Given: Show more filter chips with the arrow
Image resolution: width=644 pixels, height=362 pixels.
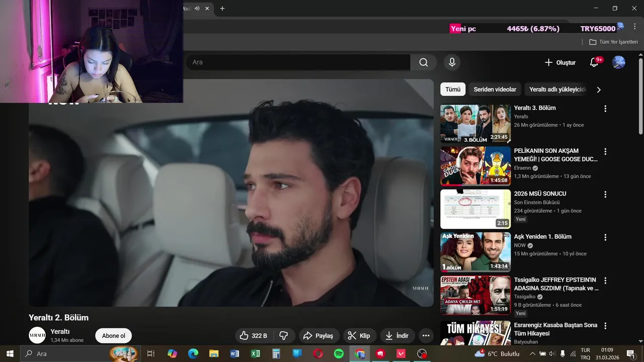Looking at the screenshot, I should coord(599,90).
